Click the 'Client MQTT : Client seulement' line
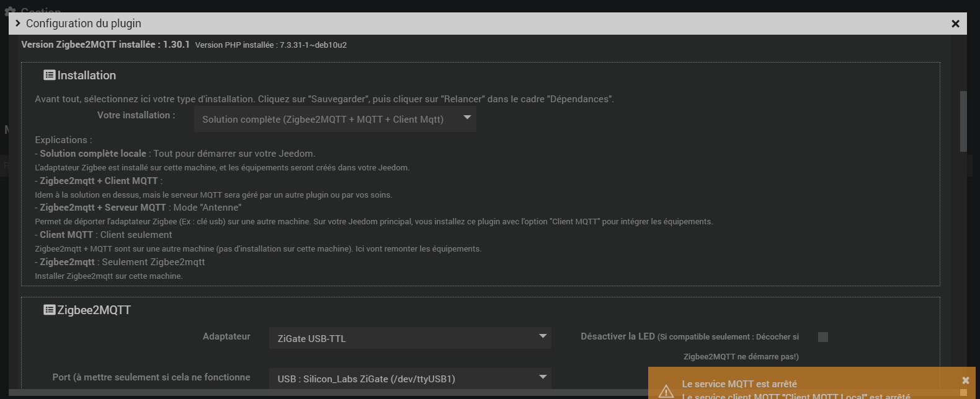 pyautogui.click(x=104, y=235)
